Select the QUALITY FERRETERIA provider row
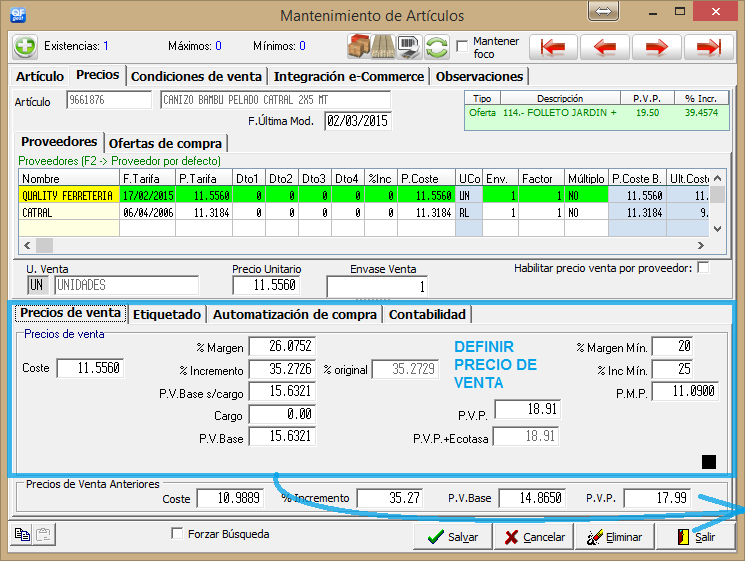 point(364,195)
